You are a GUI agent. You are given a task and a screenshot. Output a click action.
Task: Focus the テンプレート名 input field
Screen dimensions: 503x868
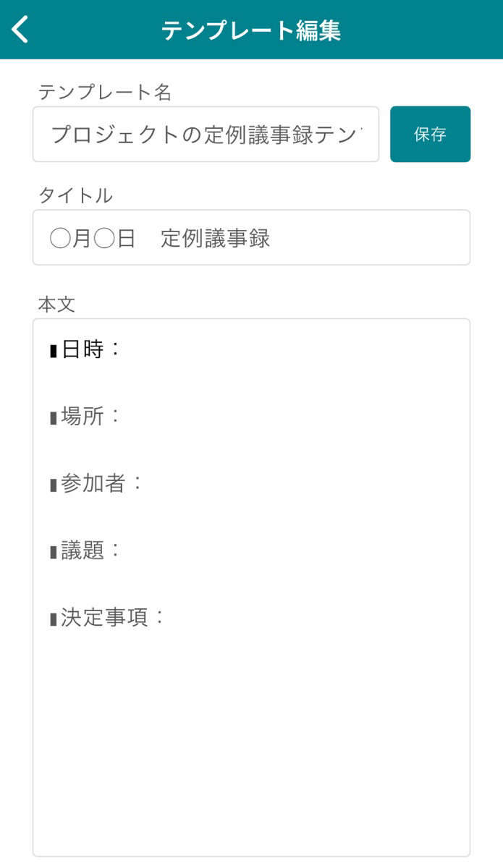point(206,135)
